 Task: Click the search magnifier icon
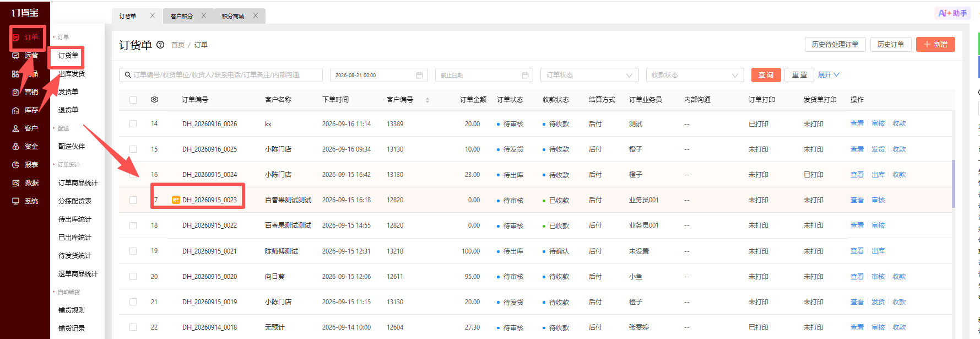(x=128, y=75)
